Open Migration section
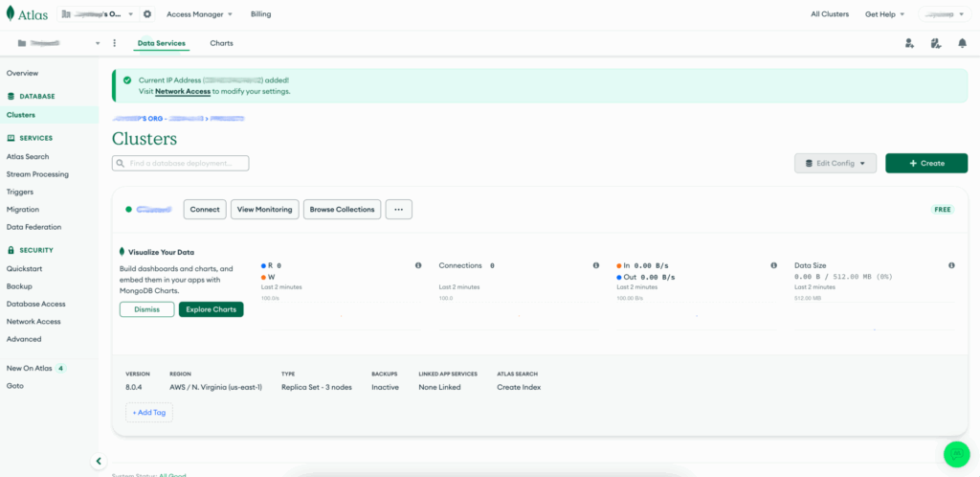The image size is (980, 477). click(x=23, y=210)
